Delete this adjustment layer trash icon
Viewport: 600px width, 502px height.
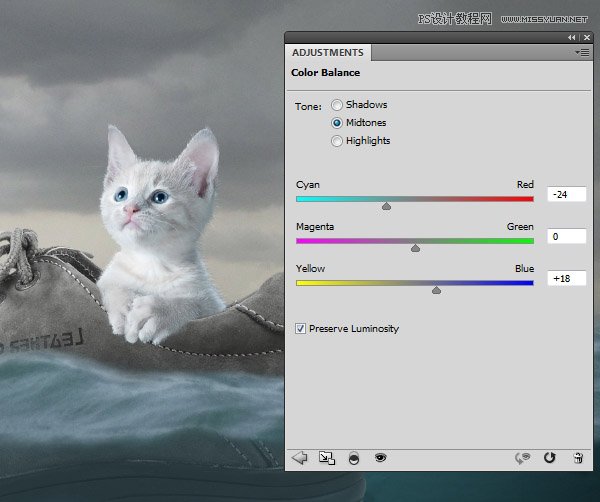pyautogui.click(x=577, y=457)
